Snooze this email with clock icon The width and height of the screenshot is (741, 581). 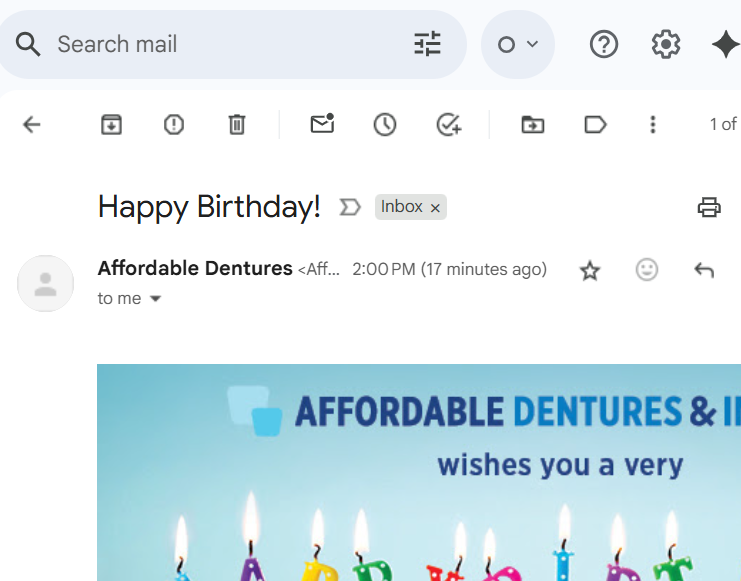coord(385,124)
